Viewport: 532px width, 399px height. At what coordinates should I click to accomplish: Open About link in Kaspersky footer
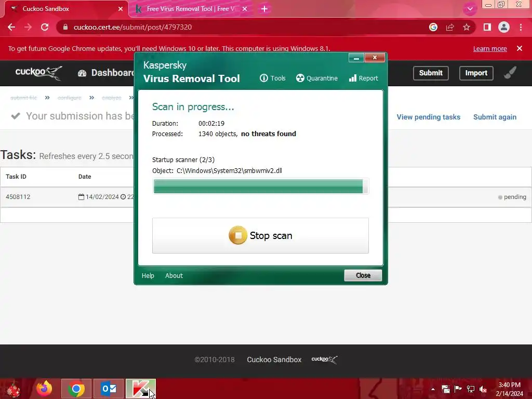click(x=174, y=275)
